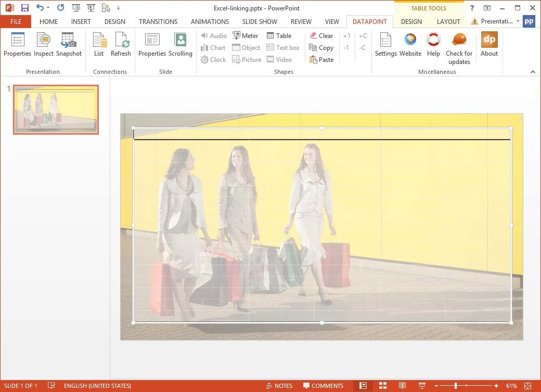Open the connections List
Image resolution: width=541 pixels, height=392 pixels.
click(99, 45)
